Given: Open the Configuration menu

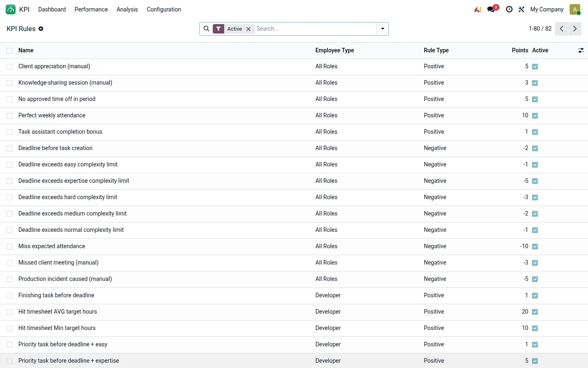Looking at the screenshot, I should [x=164, y=9].
